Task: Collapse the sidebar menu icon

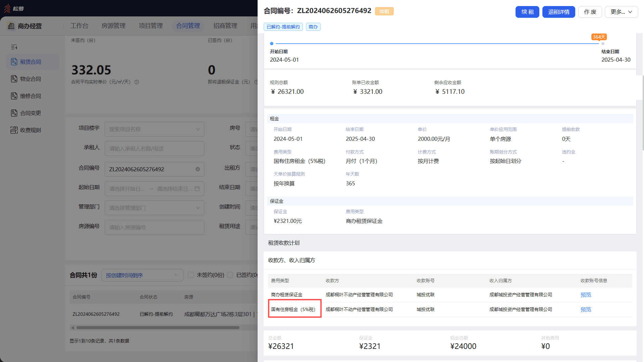Action: tap(14, 47)
